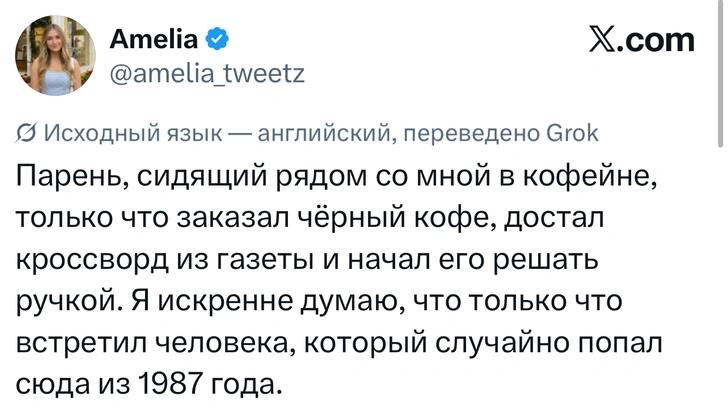Open the Amelia display name

coord(154,39)
